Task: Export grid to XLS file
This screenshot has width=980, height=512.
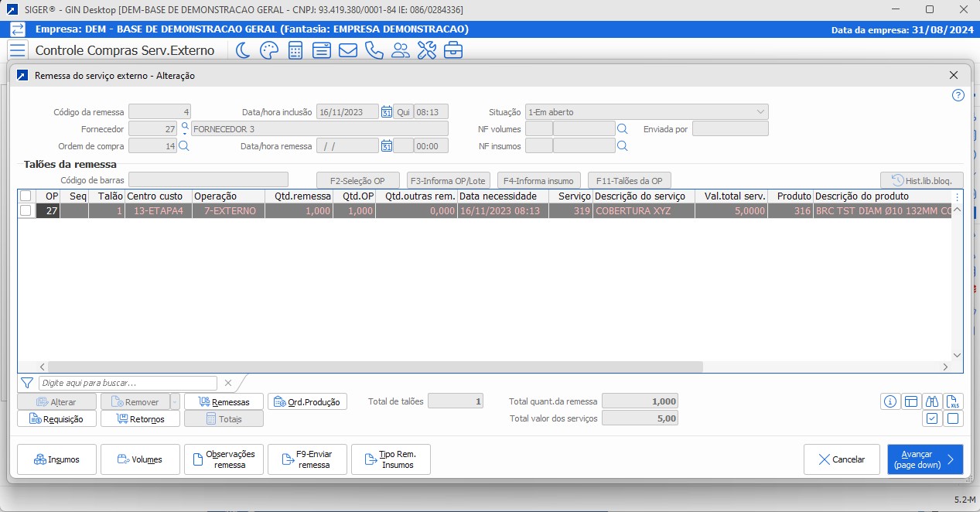Action: [x=954, y=401]
